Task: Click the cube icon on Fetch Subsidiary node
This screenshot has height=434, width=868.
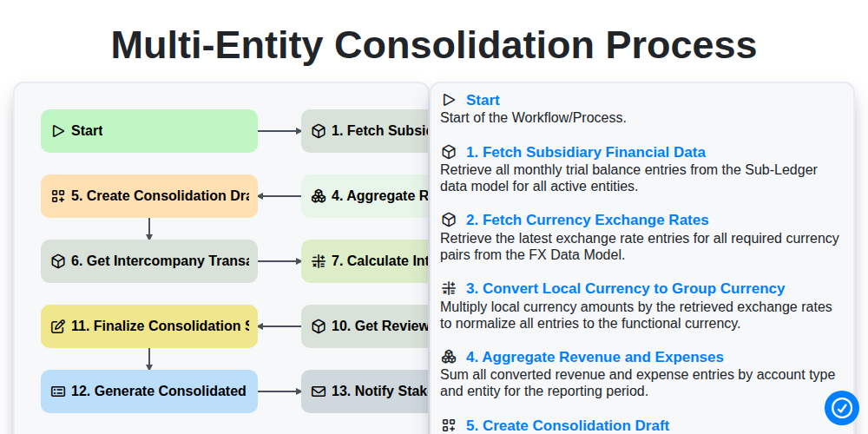Action: point(319,131)
